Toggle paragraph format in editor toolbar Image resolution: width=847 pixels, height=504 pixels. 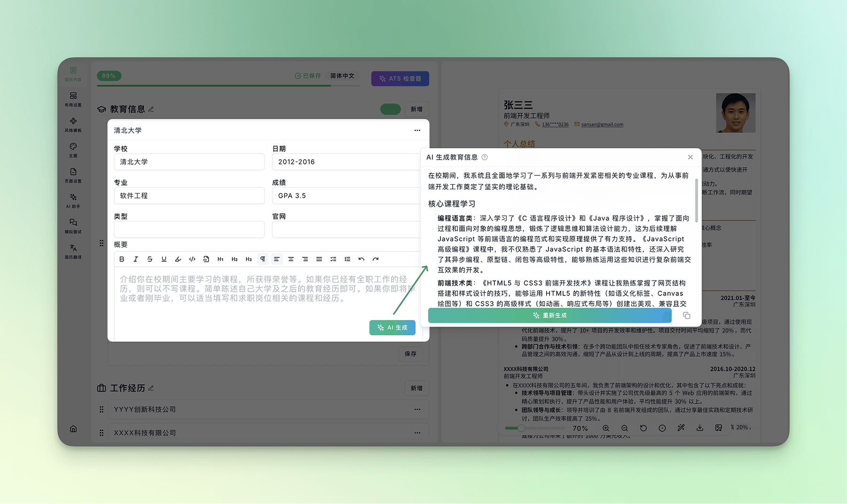tap(263, 259)
